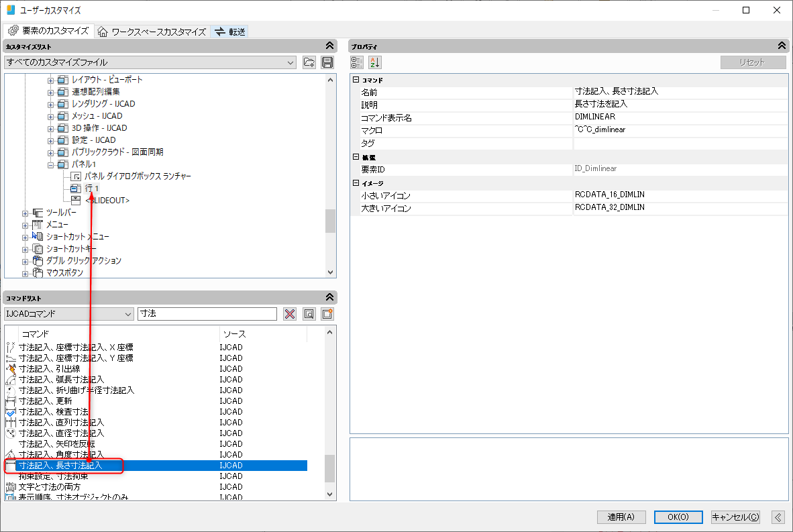
Task: Click the ソース column header
Action: coord(264,334)
